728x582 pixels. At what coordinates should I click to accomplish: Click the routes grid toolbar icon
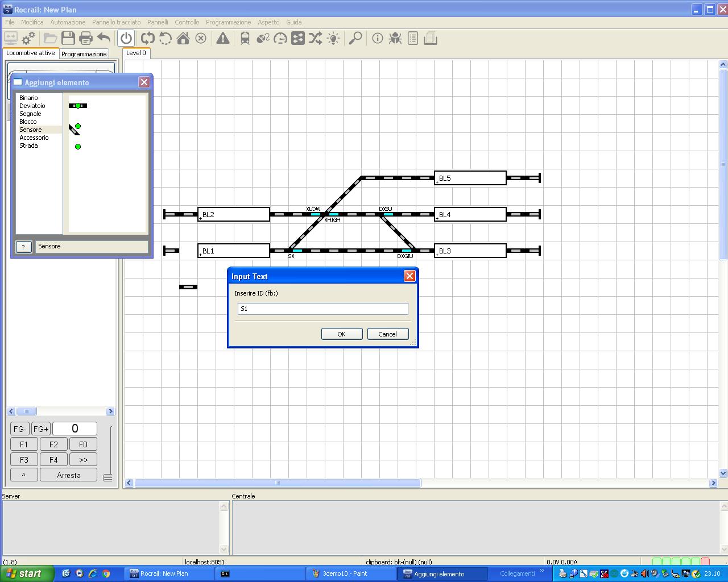coord(298,38)
